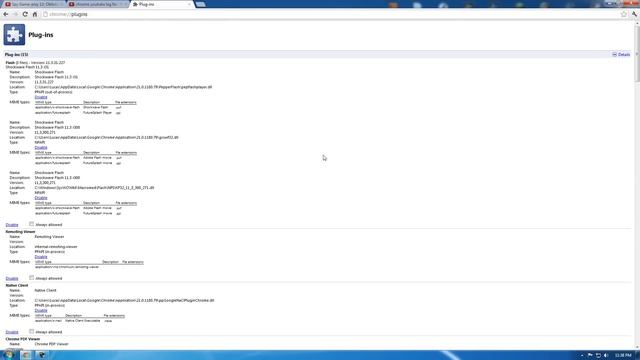Click the taskbar clock
Viewport: 640px width, 360px height.
[623, 356]
